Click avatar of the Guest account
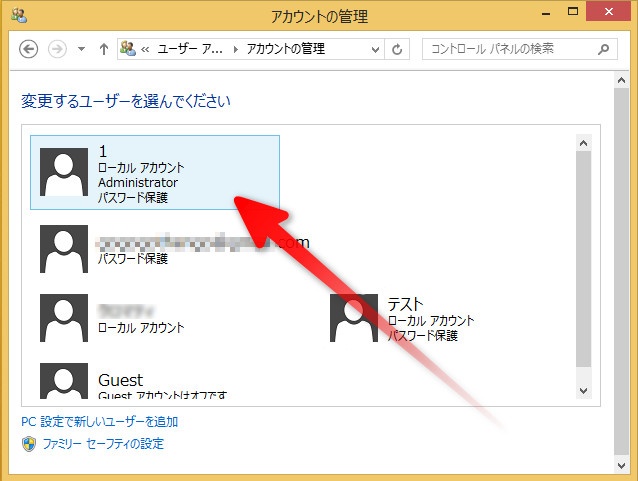The height and width of the screenshot is (481, 638). click(64, 381)
